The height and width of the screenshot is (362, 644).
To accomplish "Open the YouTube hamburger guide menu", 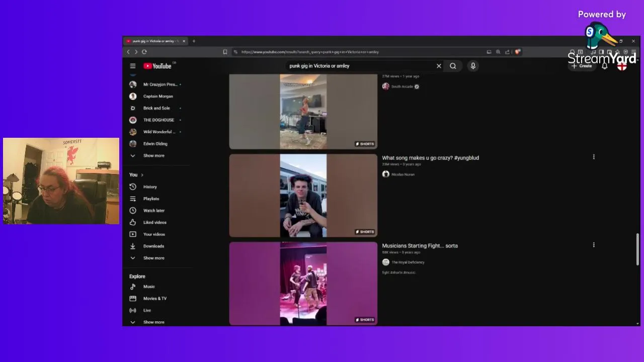I will [x=133, y=66].
